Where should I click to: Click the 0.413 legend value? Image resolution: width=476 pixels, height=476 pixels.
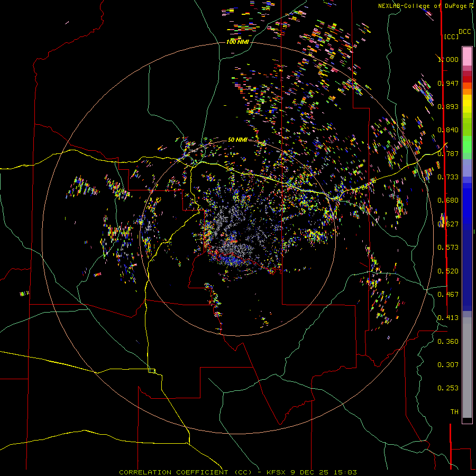[x=448, y=318]
